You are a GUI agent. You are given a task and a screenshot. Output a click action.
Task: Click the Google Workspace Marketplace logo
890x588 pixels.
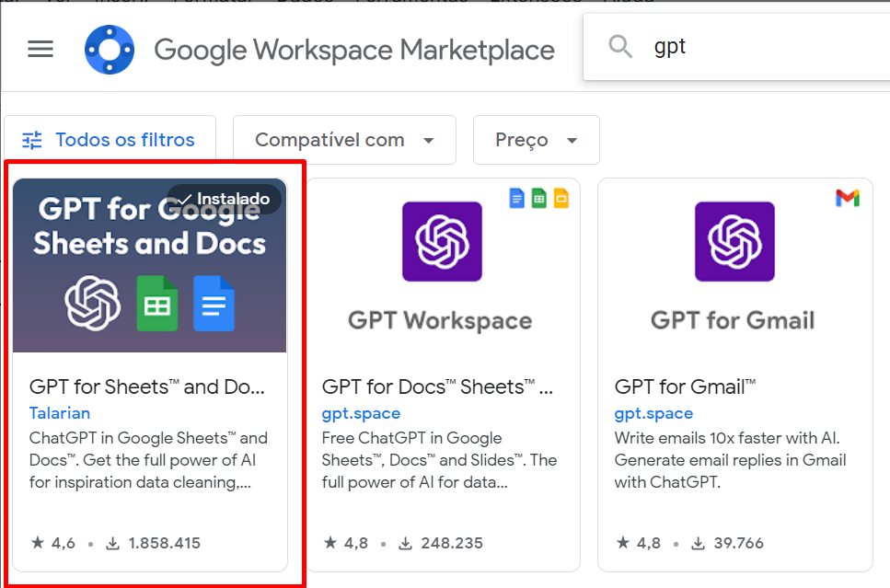(110, 50)
